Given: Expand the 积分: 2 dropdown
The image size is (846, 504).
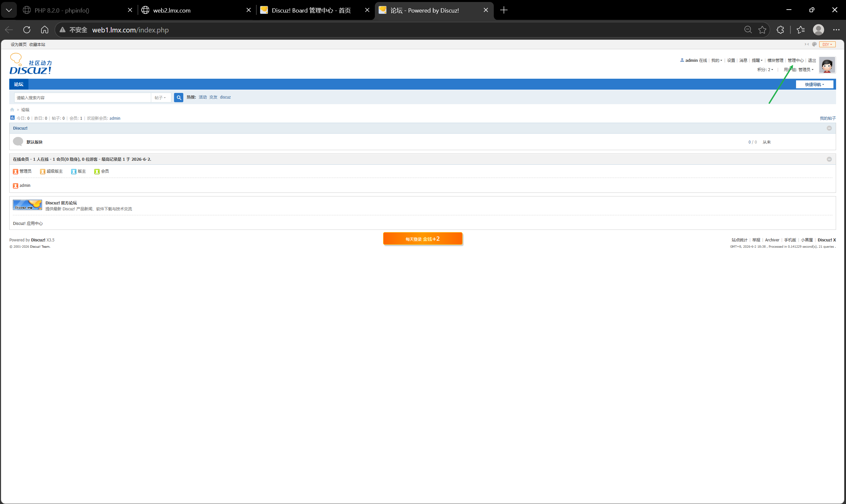Looking at the screenshot, I should [x=765, y=70].
